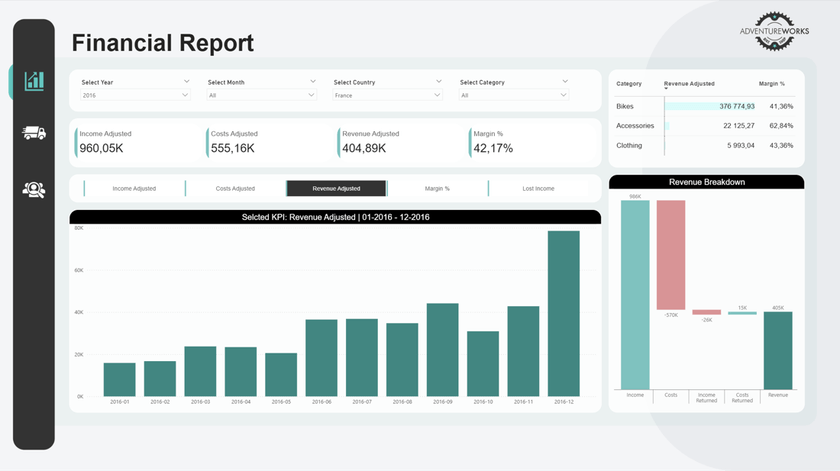Click the Revenue total waterfall bar
The width and height of the screenshot is (840, 471).
click(x=778, y=350)
